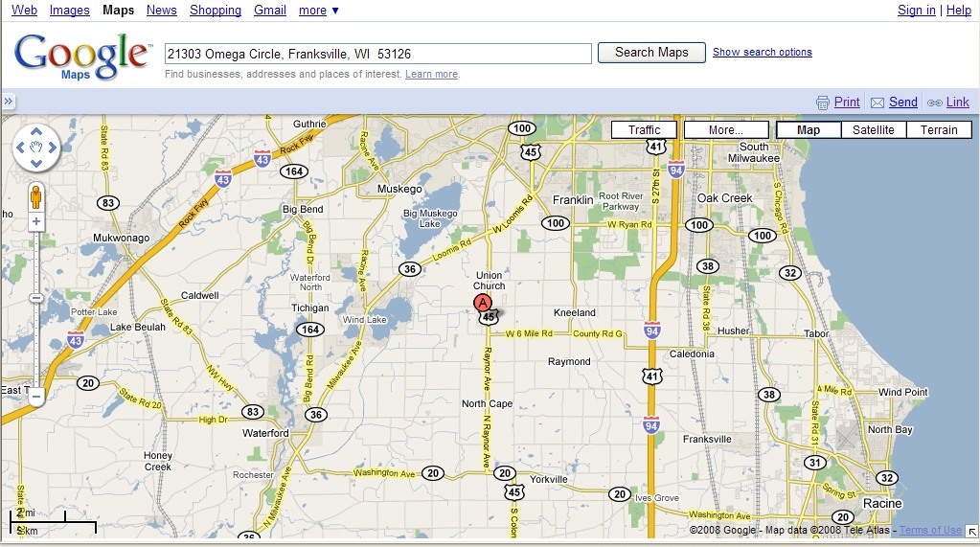Screen dimensions: 980x547
Task: Switch to Terrain view
Action: pos(938,130)
